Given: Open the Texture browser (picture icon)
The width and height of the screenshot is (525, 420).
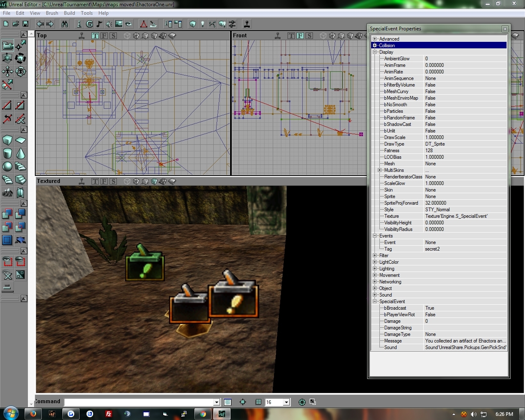Looking at the screenshot, I should click(119, 24).
